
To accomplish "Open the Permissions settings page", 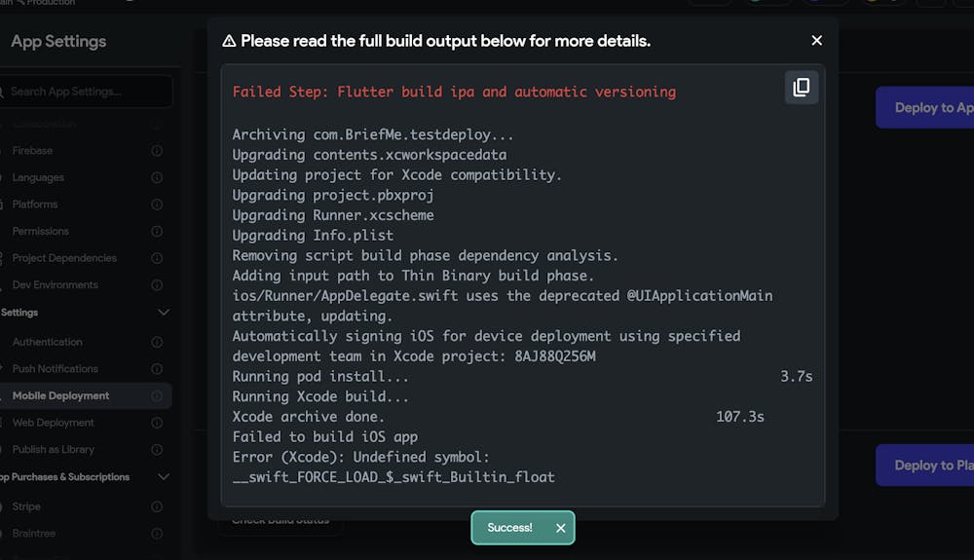I will [x=41, y=232].
